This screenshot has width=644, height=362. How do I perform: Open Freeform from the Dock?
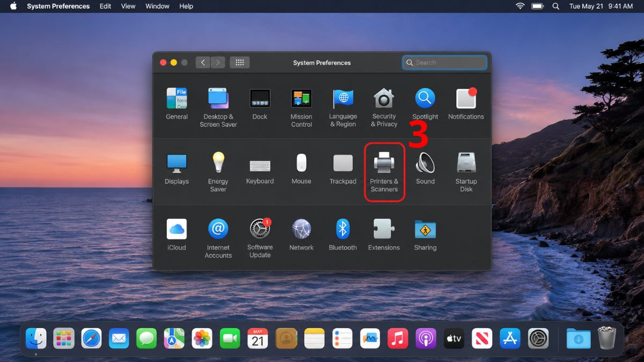[x=370, y=338]
